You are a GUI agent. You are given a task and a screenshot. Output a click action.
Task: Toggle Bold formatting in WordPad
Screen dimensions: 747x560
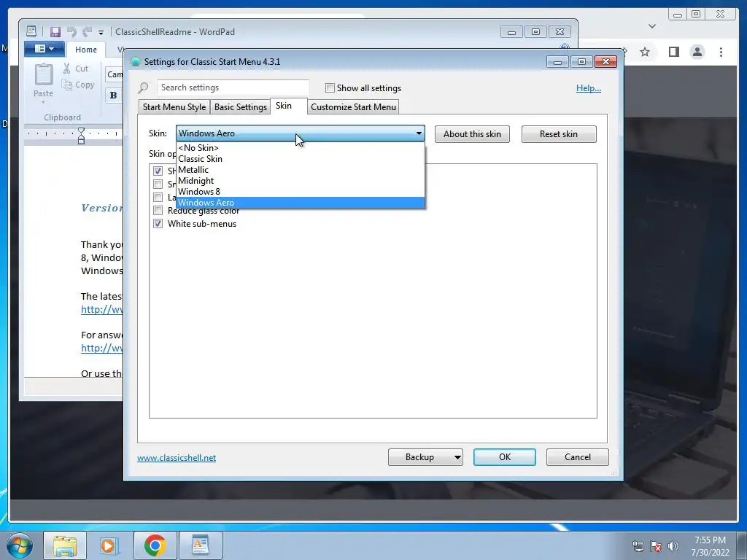[x=113, y=96]
